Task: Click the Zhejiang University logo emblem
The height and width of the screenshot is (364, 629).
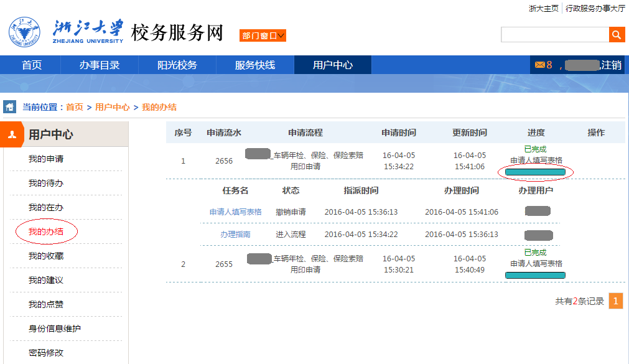Action: point(24,32)
